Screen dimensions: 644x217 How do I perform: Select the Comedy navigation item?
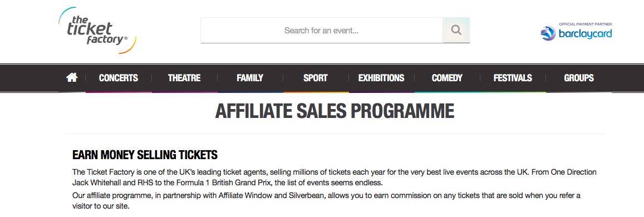pos(447,78)
